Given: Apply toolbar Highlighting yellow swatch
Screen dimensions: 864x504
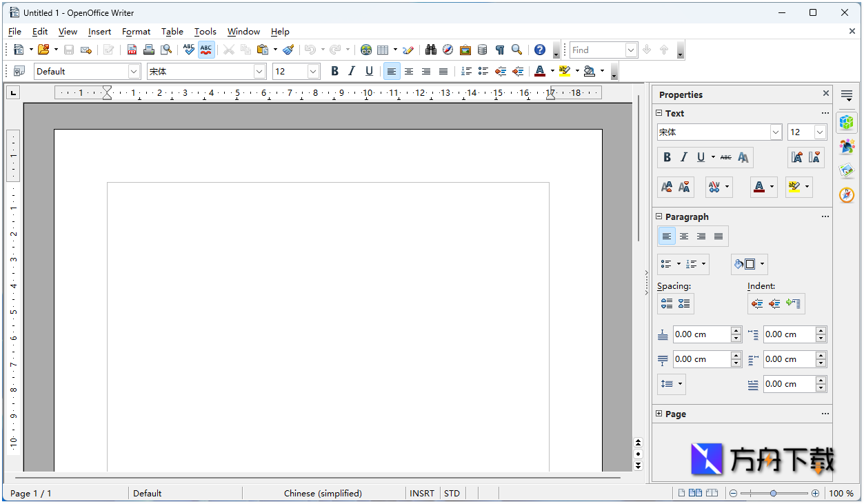Looking at the screenshot, I should coord(565,71).
